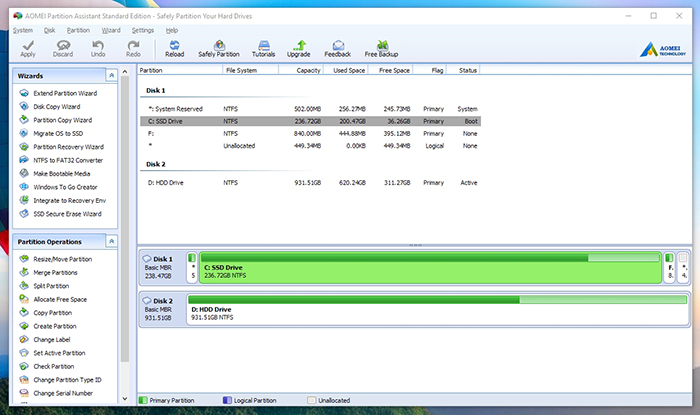Open Windows To Go Creator
This screenshot has height=415, width=700.
click(x=65, y=187)
